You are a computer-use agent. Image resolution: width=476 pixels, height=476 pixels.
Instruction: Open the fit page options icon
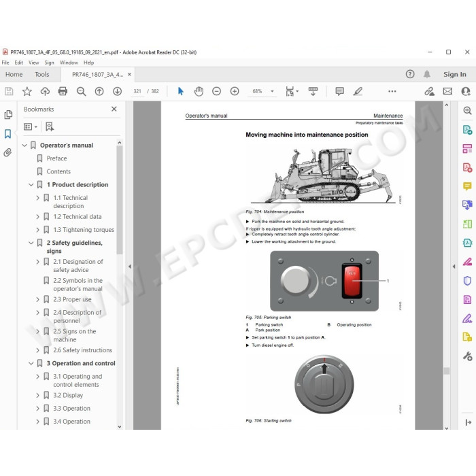[292, 91]
